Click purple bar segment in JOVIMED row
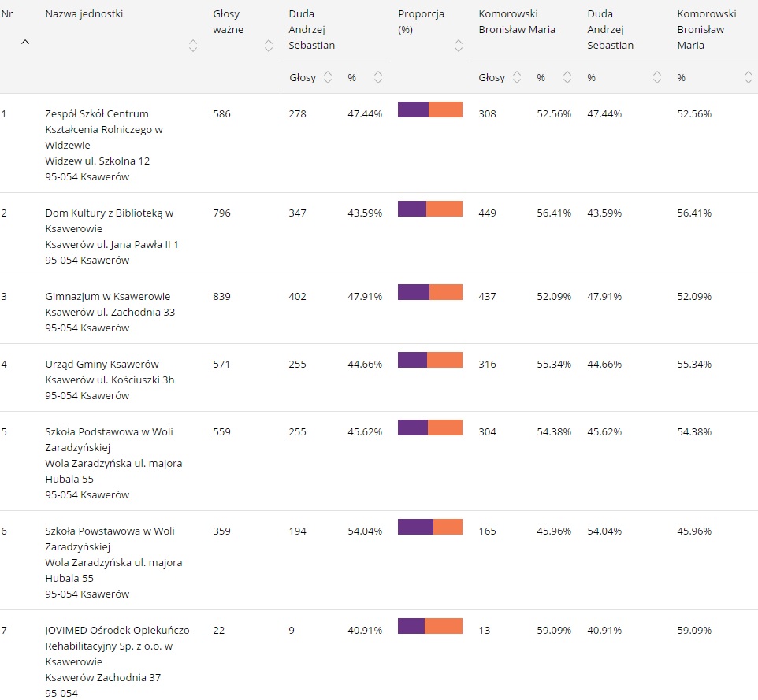758x700 pixels. tap(411, 626)
